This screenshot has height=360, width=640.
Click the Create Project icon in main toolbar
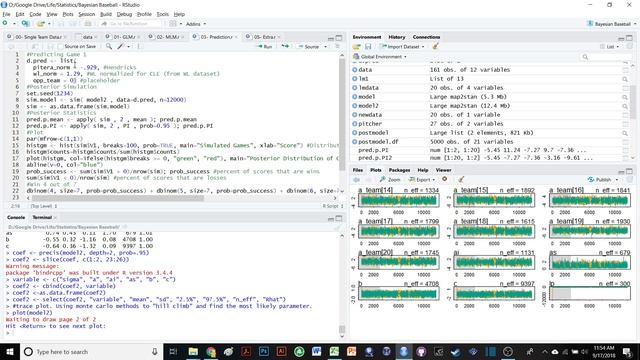(x=25, y=24)
